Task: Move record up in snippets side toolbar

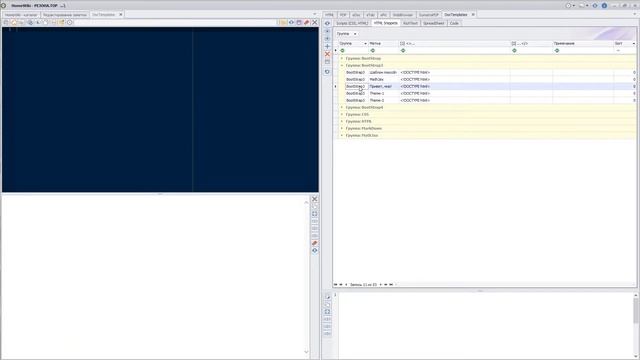Action: 327,31
